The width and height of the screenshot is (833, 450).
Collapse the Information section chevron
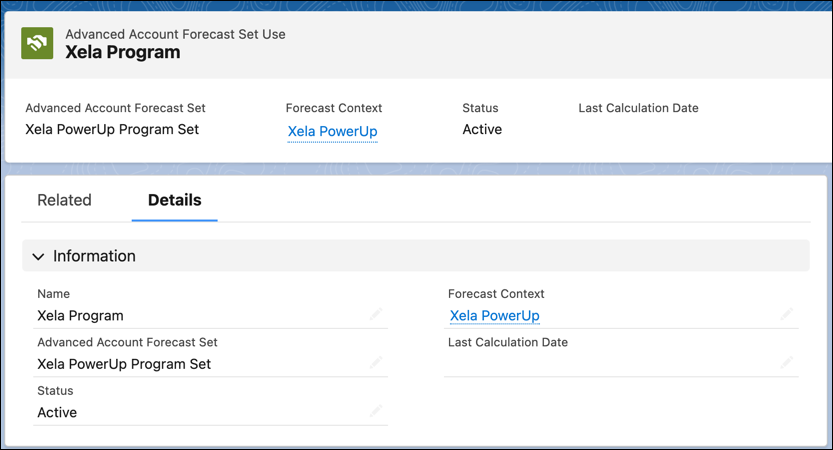coord(38,257)
